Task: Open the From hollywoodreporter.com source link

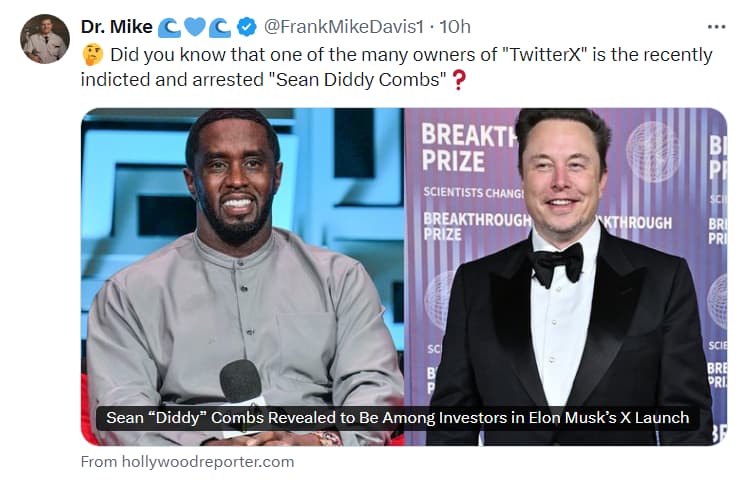Action: [x=187, y=462]
